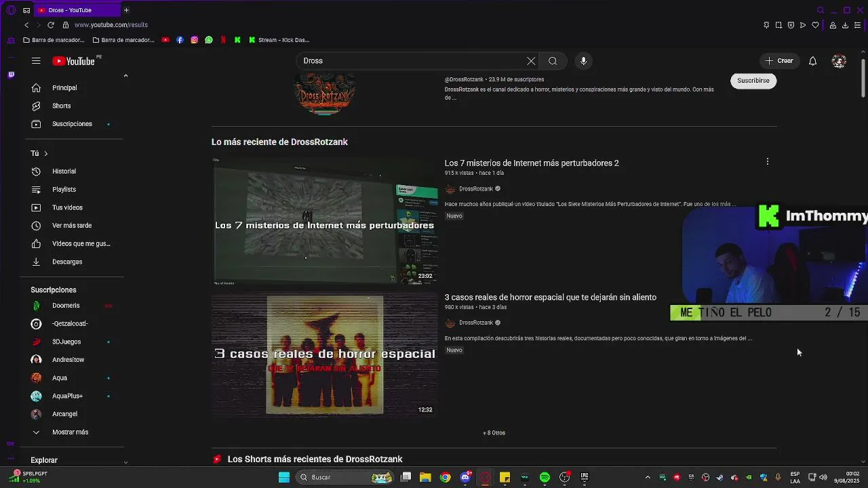Open the Facebook bookmark
The width and height of the screenshot is (868, 488).
tap(180, 40)
